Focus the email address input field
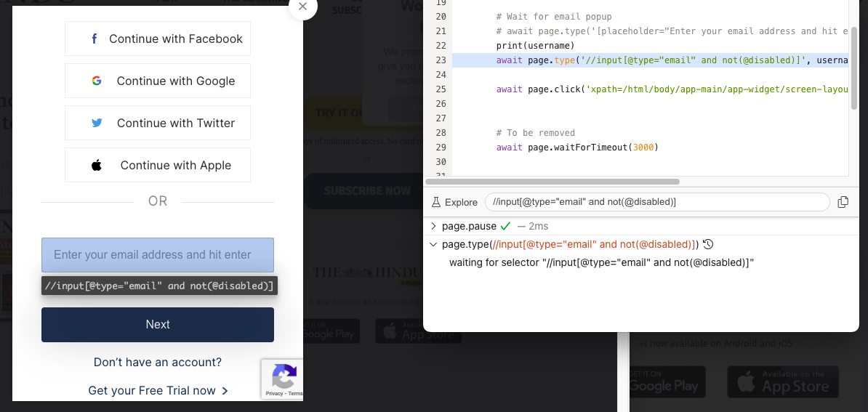The width and height of the screenshot is (868, 412). coord(158,255)
